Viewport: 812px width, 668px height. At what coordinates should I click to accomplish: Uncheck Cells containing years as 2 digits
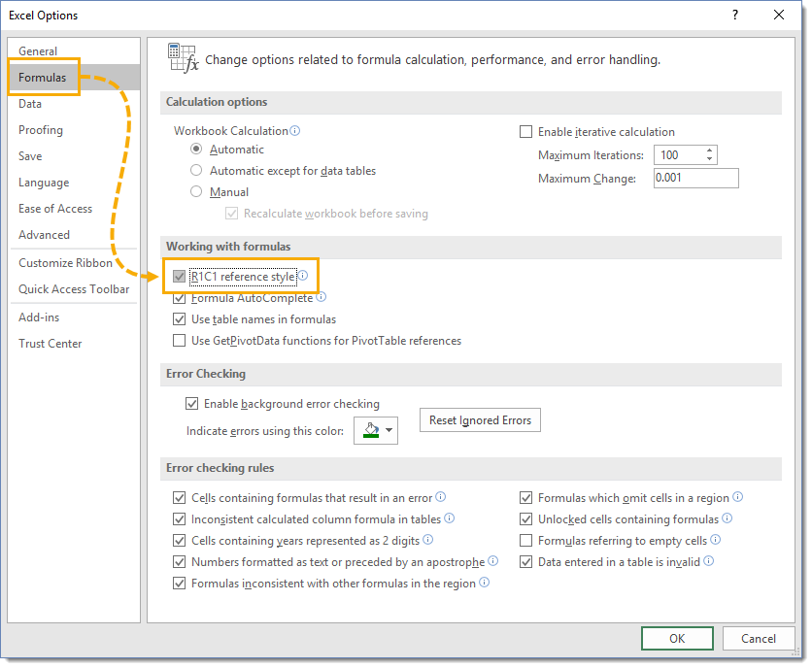coord(179,541)
